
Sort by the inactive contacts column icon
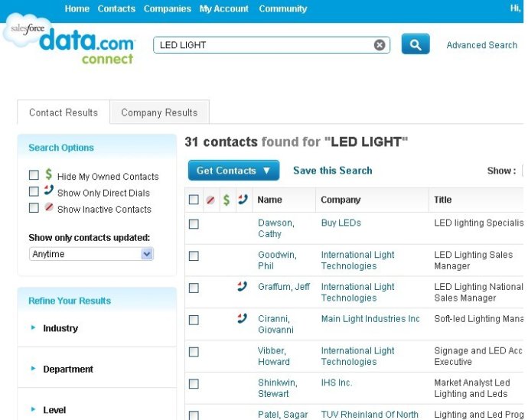click(x=210, y=200)
